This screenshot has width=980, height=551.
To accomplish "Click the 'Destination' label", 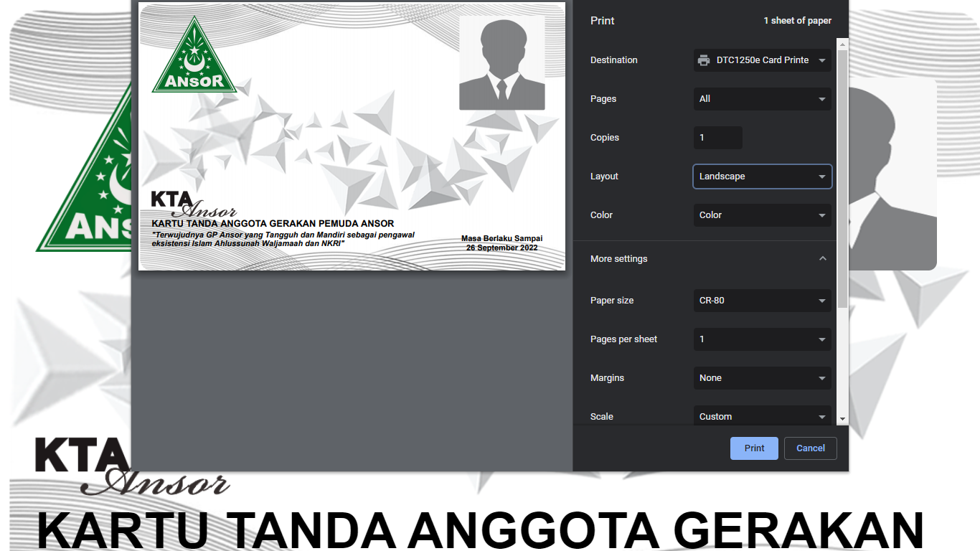I will point(614,60).
